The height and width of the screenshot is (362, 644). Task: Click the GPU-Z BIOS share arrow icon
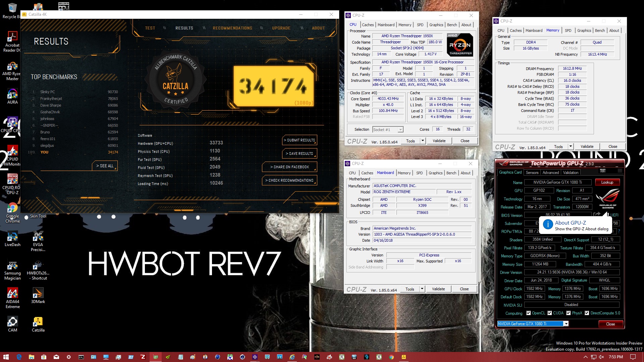[x=597, y=215]
